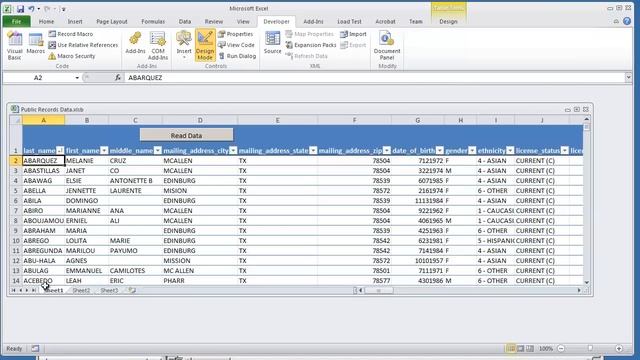Switch to the Page Layout tab
640x360 pixels.
pos(112,21)
